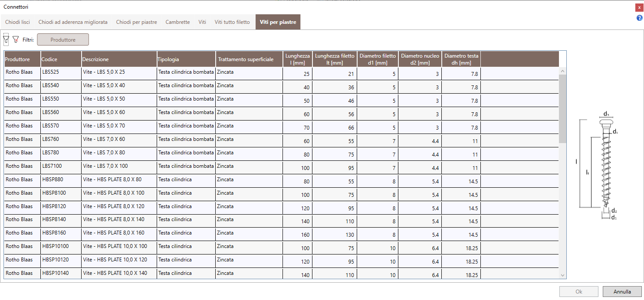Select the HBSP10140 row
Viewport: 644px width, 300px height.
[281, 274]
